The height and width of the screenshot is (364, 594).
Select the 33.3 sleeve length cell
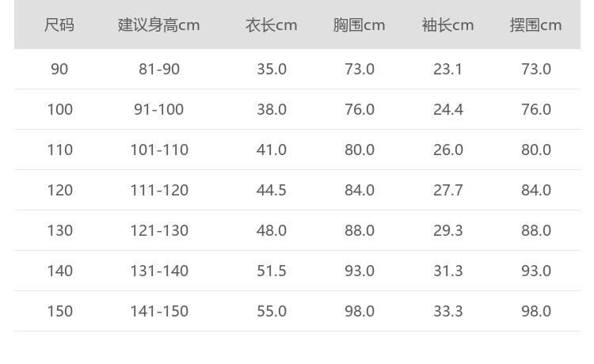tap(448, 312)
